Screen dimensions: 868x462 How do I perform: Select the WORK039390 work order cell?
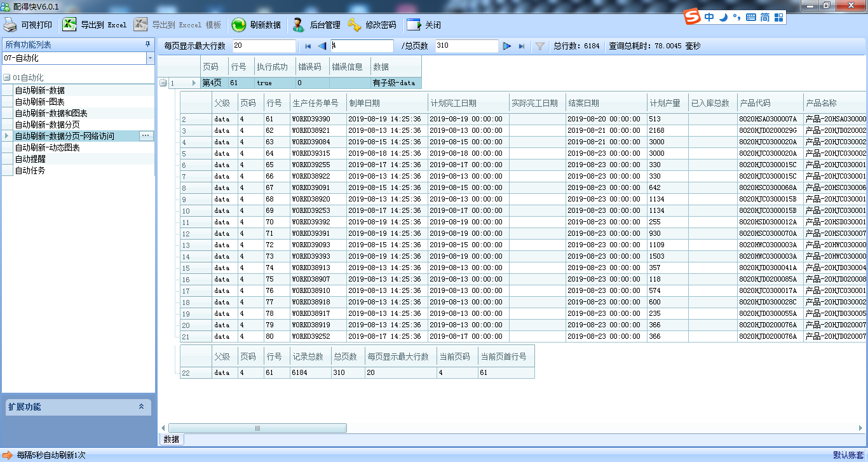pyautogui.click(x=318, y=119)
